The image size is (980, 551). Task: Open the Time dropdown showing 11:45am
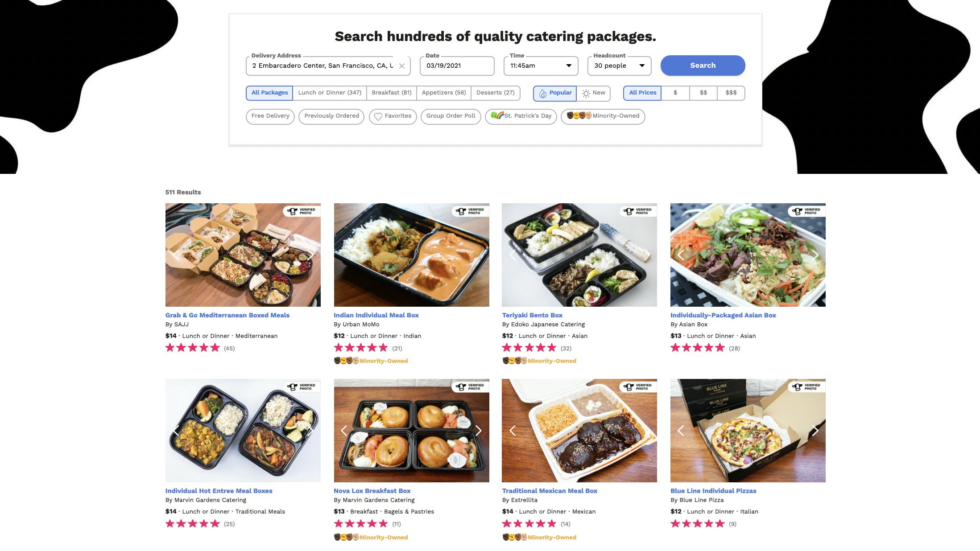tap(541, 66)
